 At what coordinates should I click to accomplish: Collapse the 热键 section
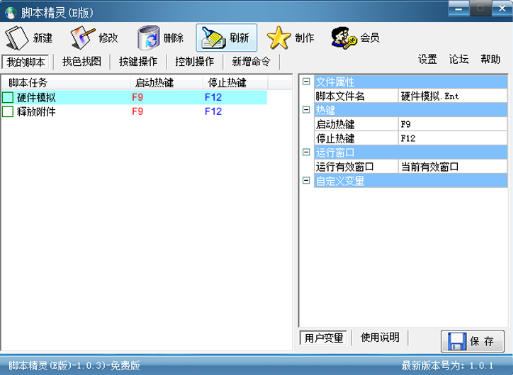(306, 110)
